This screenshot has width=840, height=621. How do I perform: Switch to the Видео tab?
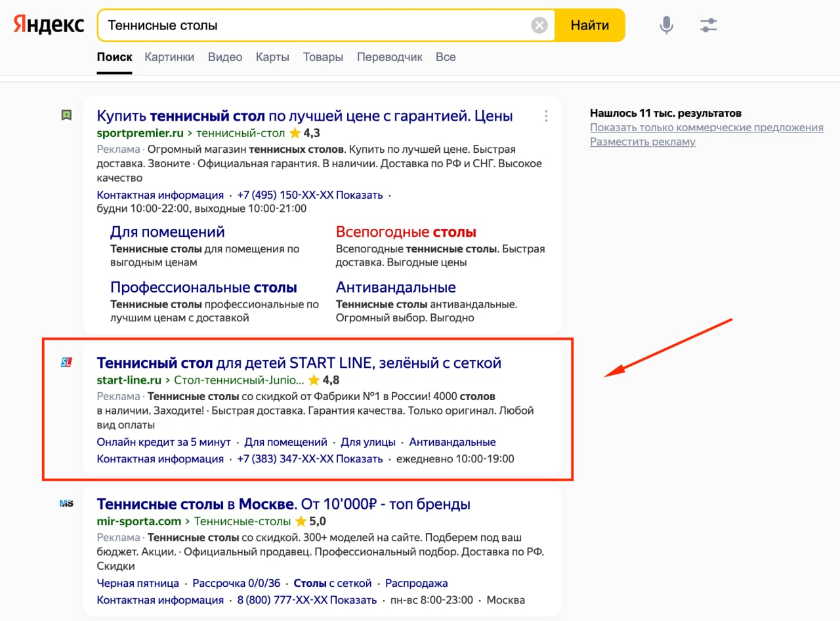click(225, 57)
